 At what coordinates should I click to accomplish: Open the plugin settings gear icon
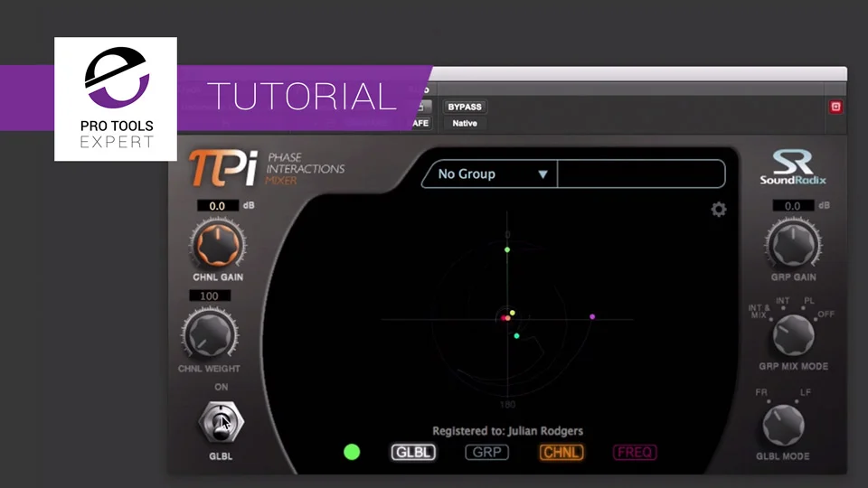(719, 209)
